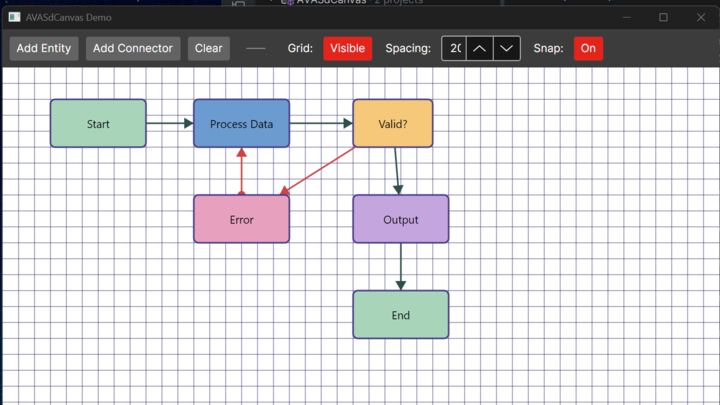Close the AVASdCanvas Demo window
This screenshot has width=720, height=405.
701,17
